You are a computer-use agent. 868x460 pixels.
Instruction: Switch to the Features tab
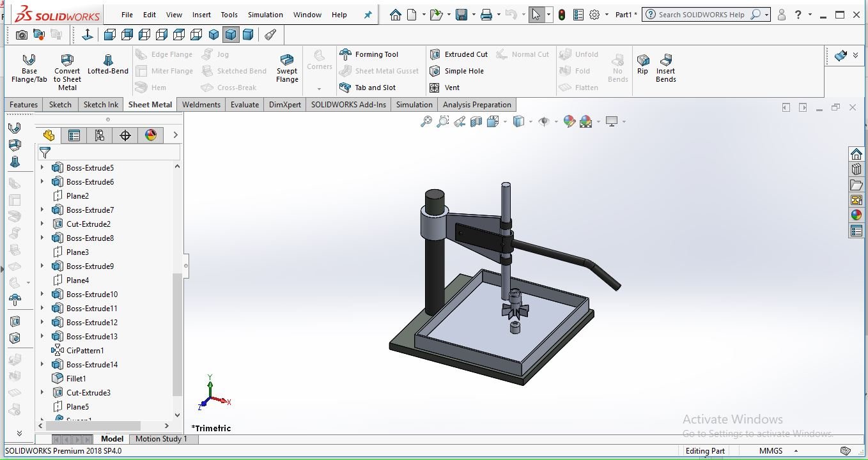tap(23, 104)
